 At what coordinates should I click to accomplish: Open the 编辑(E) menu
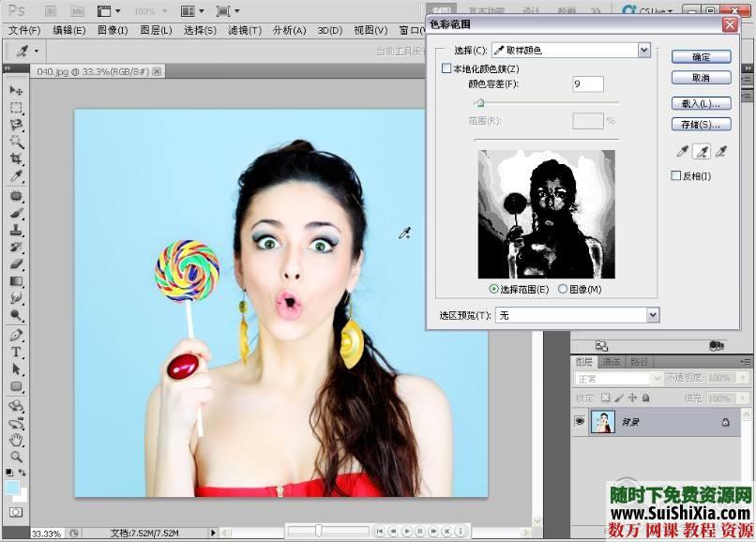pos(69,30)
